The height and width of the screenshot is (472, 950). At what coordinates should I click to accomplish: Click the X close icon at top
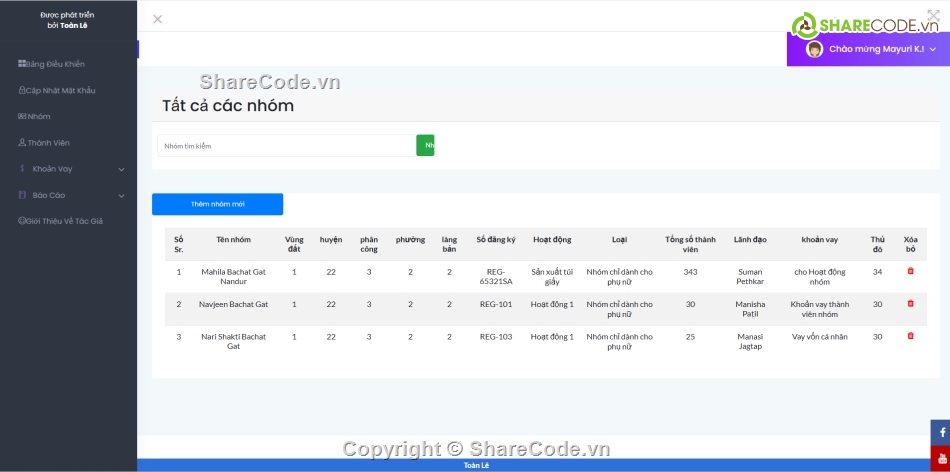157,19
